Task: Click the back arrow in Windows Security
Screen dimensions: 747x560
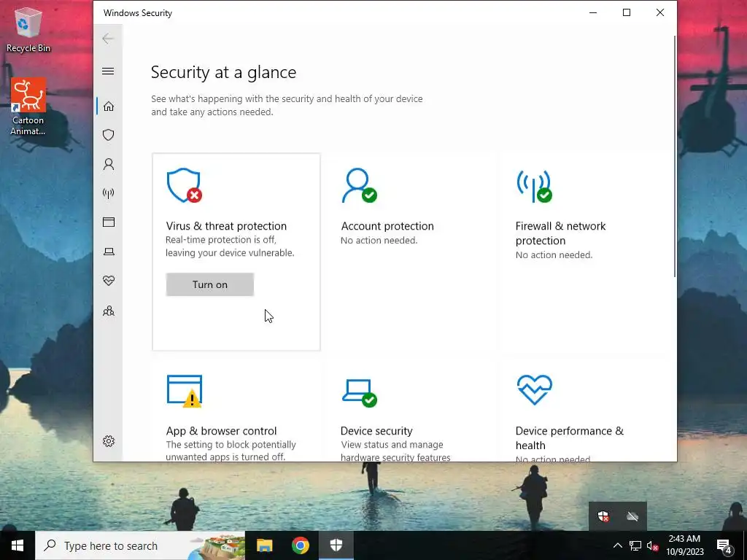Action: [108, 39]
